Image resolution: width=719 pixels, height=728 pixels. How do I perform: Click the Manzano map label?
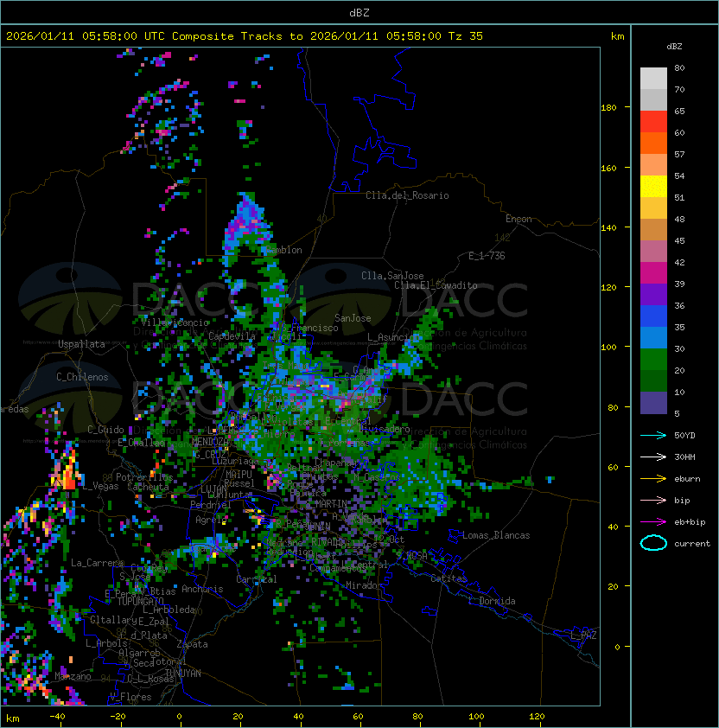73,676
